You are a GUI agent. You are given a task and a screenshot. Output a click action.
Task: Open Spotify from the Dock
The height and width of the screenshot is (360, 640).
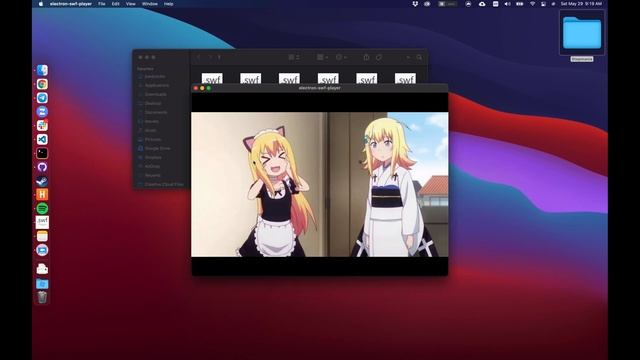[42, 209]
